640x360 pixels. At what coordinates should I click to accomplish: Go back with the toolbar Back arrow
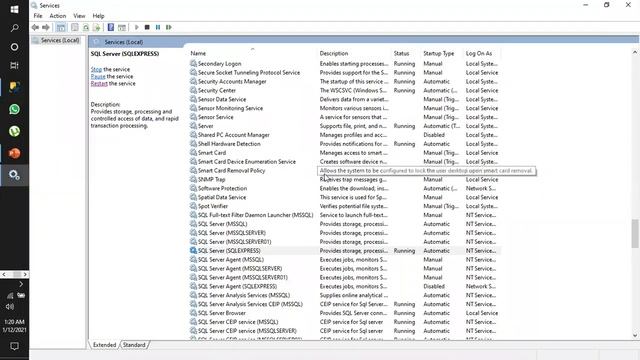coord(36,27)
